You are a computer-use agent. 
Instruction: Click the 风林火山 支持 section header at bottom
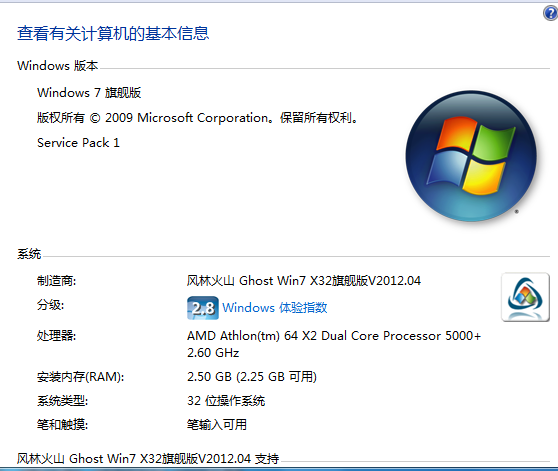click(148, 459)
